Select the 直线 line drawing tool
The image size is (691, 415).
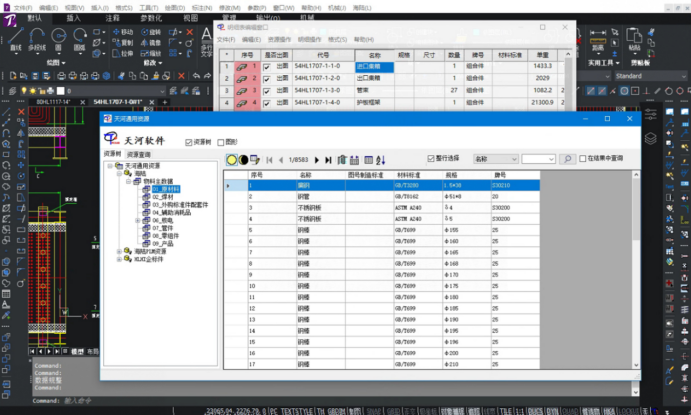(x=15, y=40)
